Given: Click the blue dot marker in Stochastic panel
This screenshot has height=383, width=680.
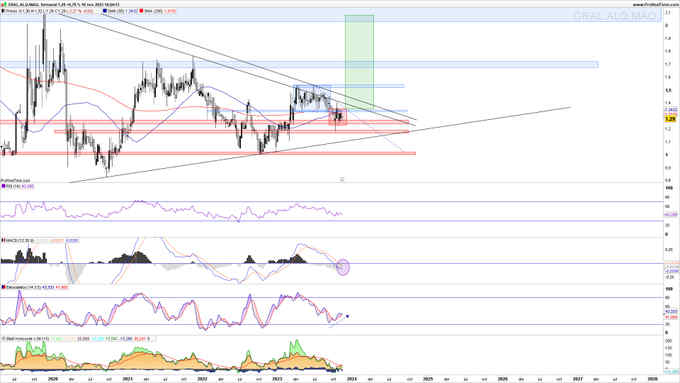Looking at the screenshot, I should 347,316.
